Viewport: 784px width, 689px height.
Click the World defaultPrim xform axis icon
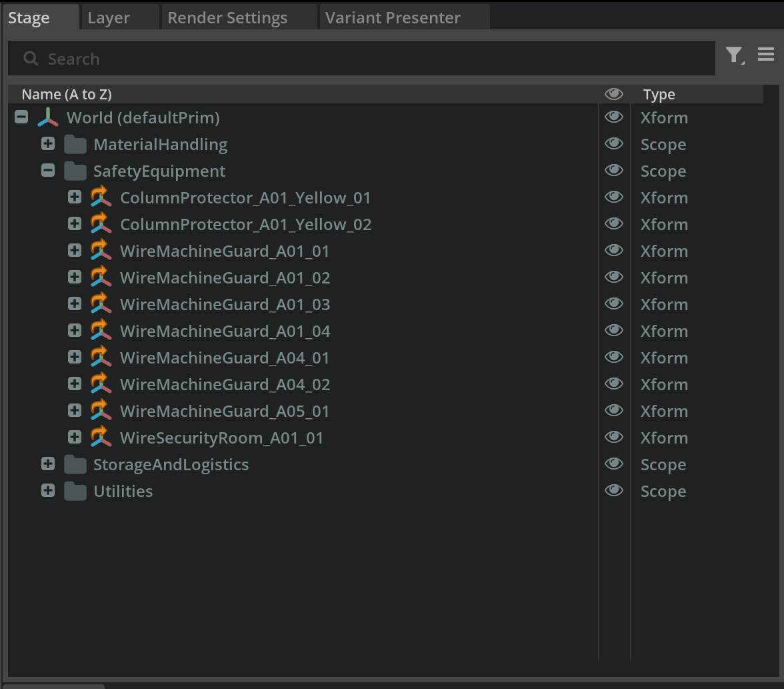[48, 118]
